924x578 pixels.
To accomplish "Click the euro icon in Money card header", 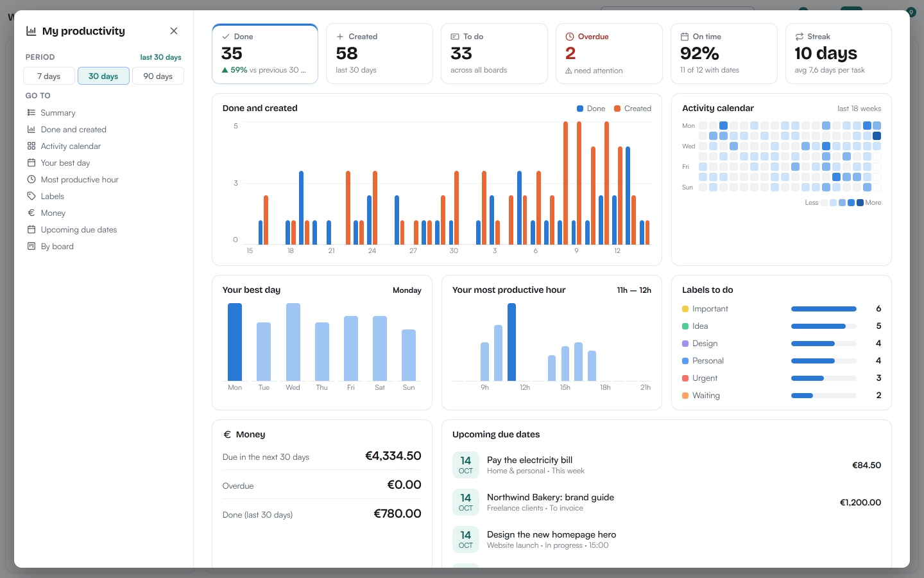I will pyautogui.click(x=227, y=435).
